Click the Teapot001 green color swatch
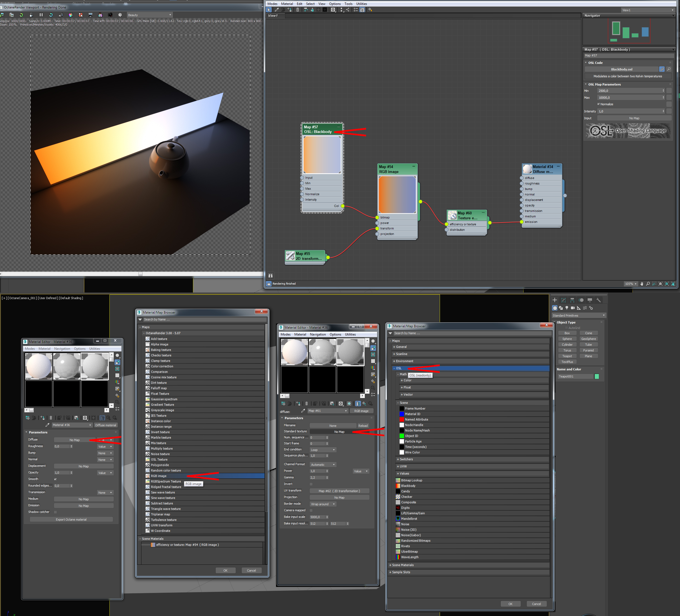Viewport: 680px width, 616px height. [x=597, y=376]
